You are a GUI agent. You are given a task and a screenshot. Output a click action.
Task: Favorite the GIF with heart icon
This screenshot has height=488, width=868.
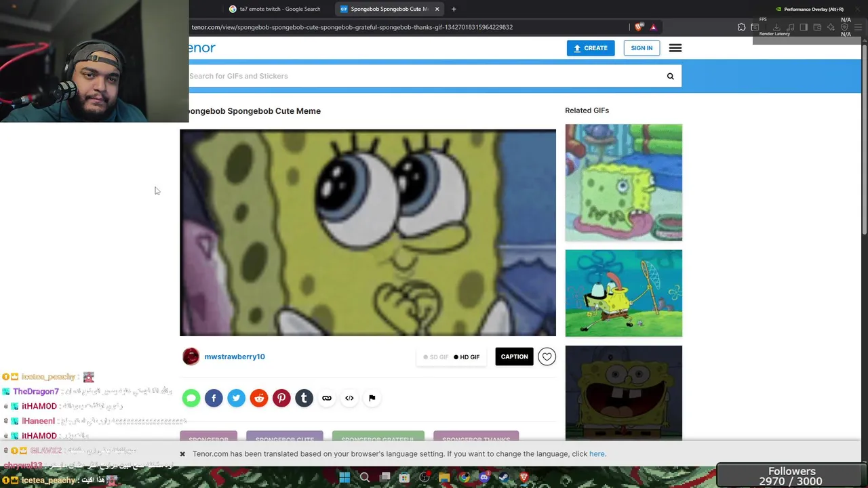click(547, 357)
